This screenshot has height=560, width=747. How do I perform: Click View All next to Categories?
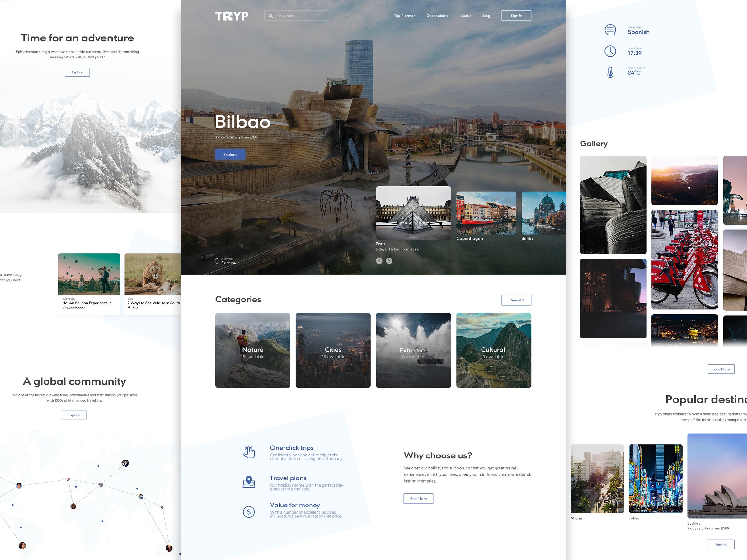coord(516,300)
